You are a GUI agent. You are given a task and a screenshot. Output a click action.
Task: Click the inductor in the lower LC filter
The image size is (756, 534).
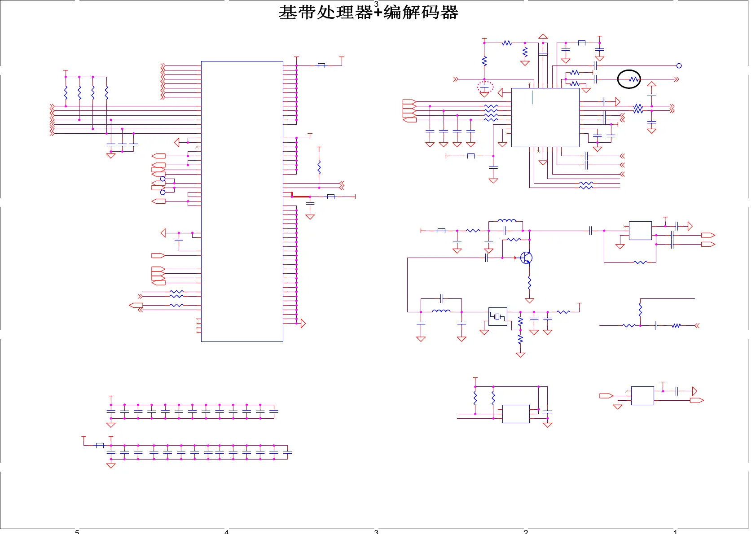tap(441, 311)
